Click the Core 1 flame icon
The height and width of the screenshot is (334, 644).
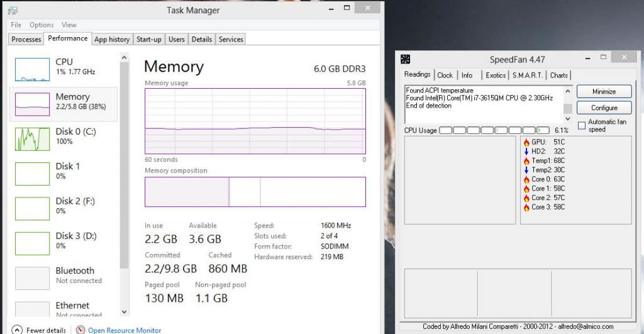coord(526,189)
